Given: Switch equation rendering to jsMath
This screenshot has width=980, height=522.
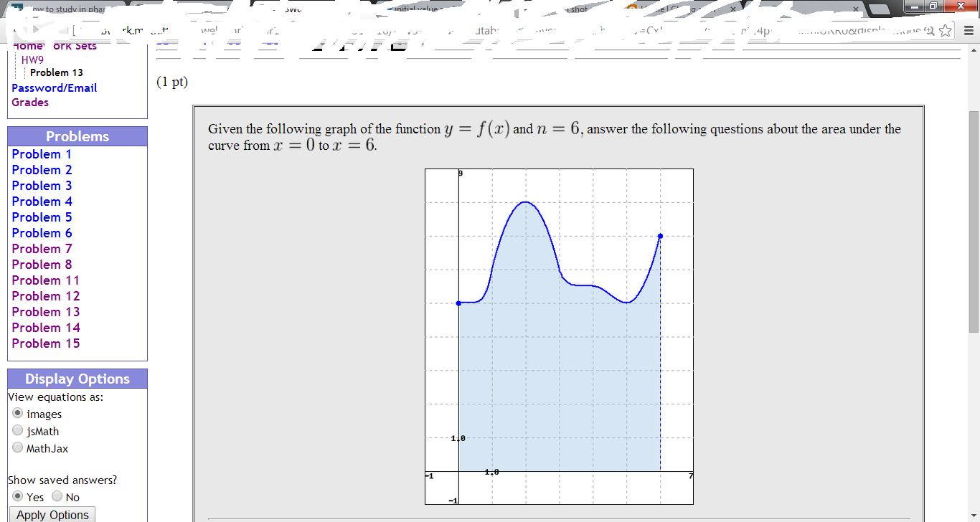Looking at the screenshot, I should (17, 430).
